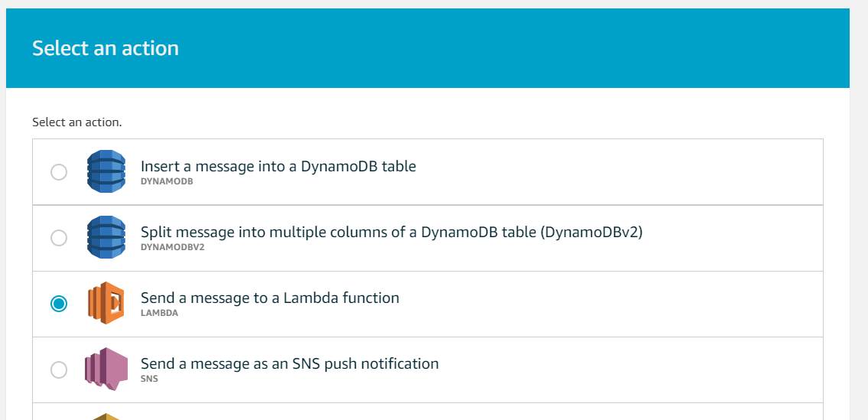
Task: Click the DynamoDBv2 database icon
Action: pos(106,237)
